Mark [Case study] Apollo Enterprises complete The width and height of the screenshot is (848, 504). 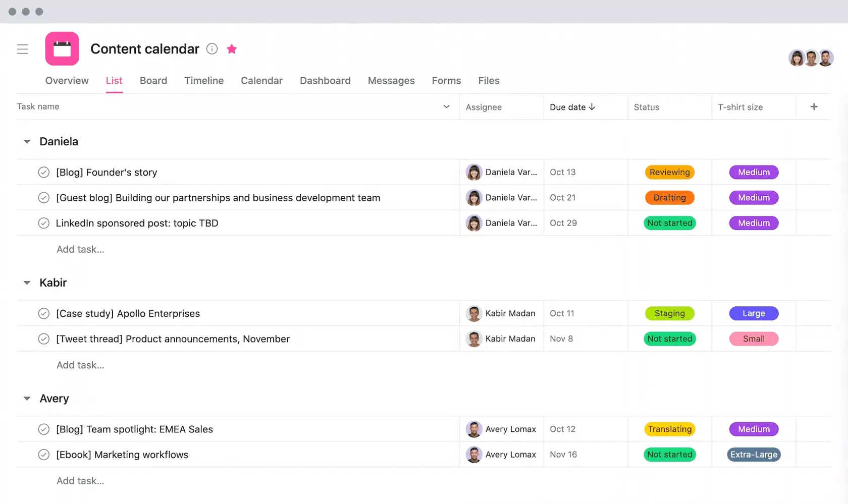[43, 313]
